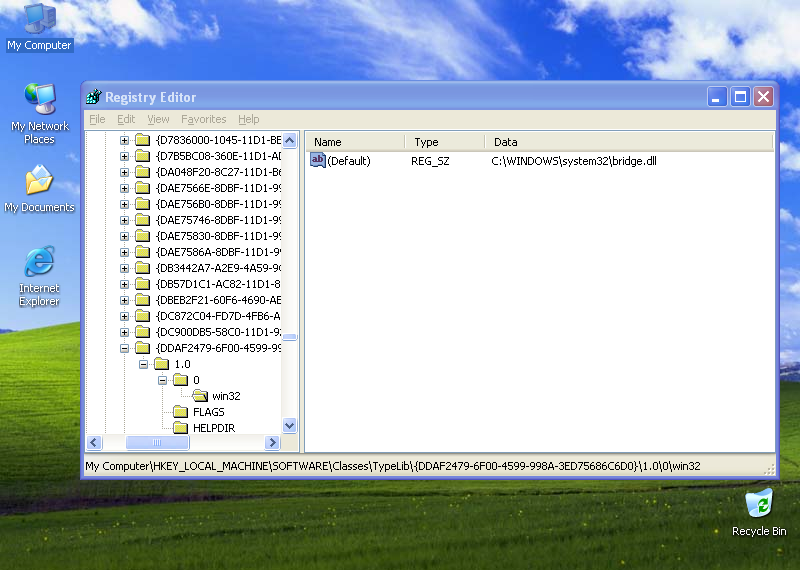The width and height of the screenshot is (800, 570).
Task: Select the win32 open folder icon
Action: tap(200, 396)
